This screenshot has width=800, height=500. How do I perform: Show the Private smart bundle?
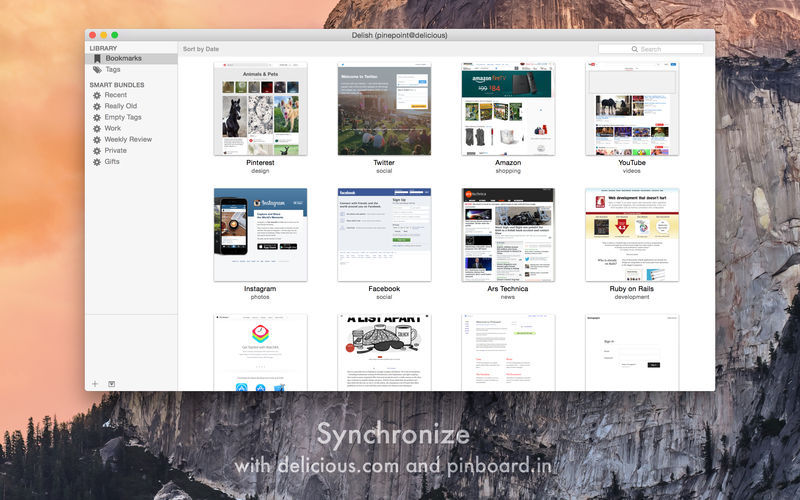click(116, 150)
